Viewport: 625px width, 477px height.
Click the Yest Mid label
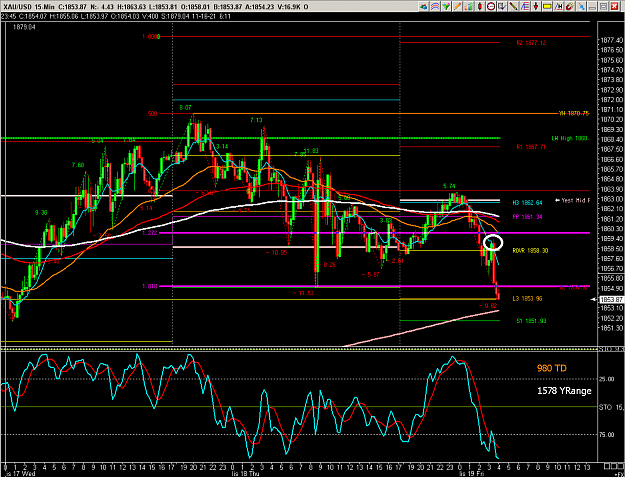tap(572, 200)
